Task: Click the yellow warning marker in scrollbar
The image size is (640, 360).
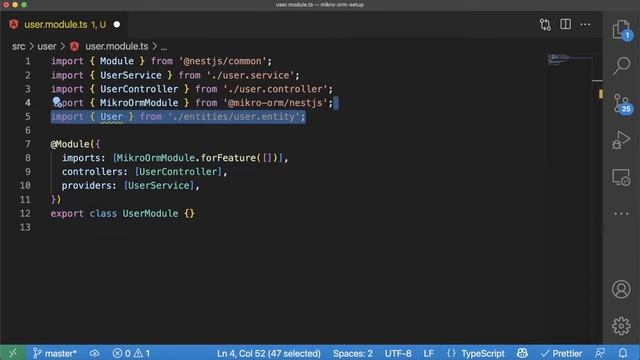Action: 600,94
